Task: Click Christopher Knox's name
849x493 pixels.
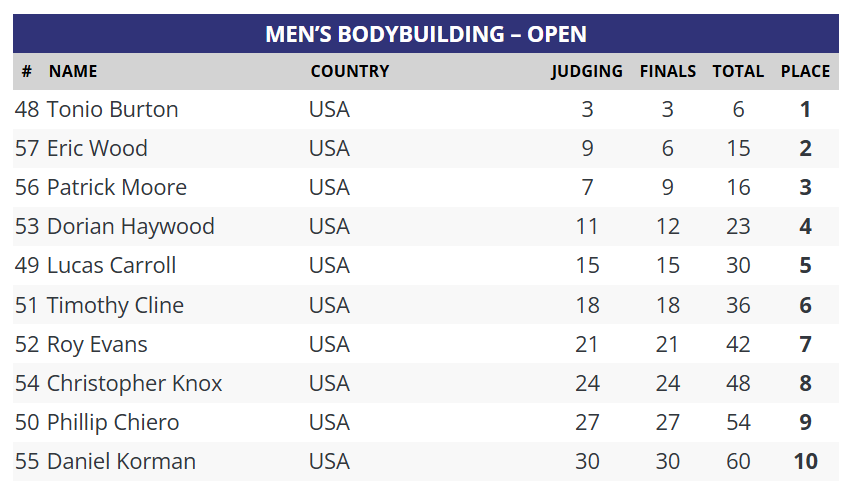Action: pos(135,383)
